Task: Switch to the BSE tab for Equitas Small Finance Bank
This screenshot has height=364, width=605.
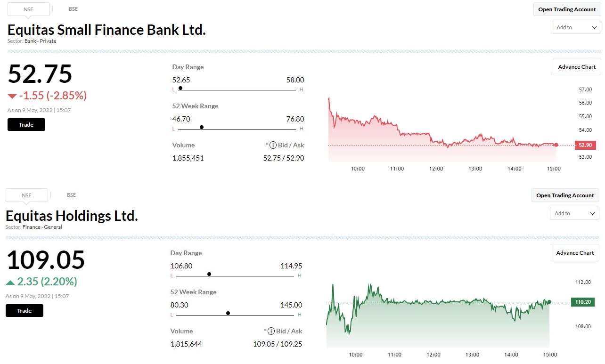Action: tap(73, 9)
